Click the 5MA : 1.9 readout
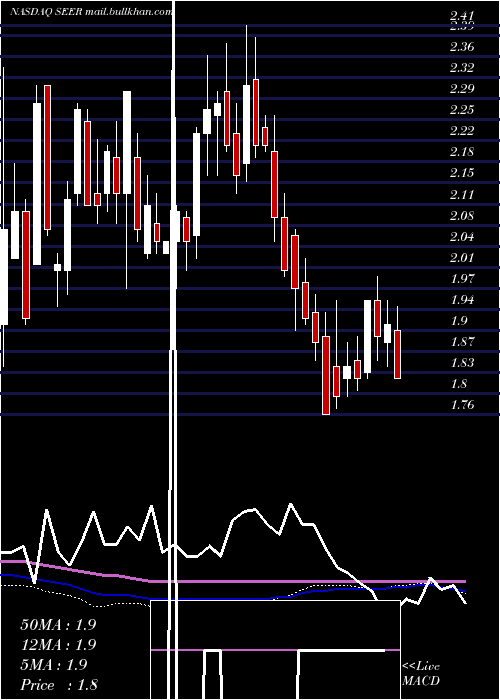This screenshot has height=700, width=500. [54, 665]
